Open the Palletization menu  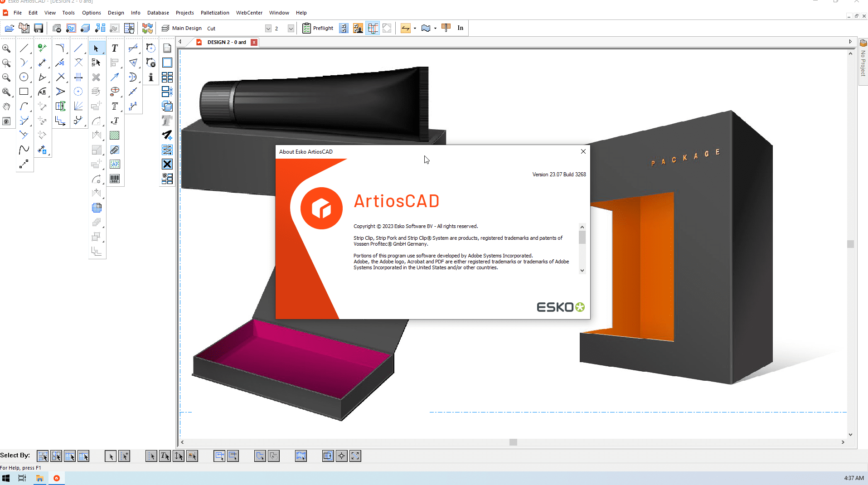215,13
